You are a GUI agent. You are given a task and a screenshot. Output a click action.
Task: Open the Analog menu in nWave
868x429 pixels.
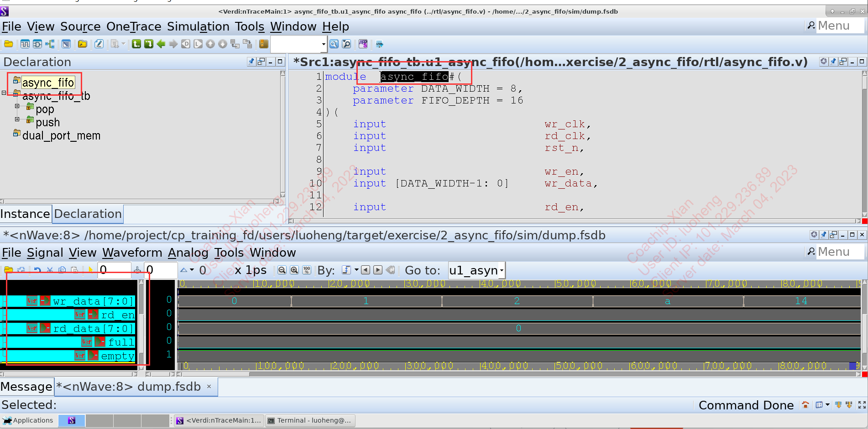(x=188, y=253)
